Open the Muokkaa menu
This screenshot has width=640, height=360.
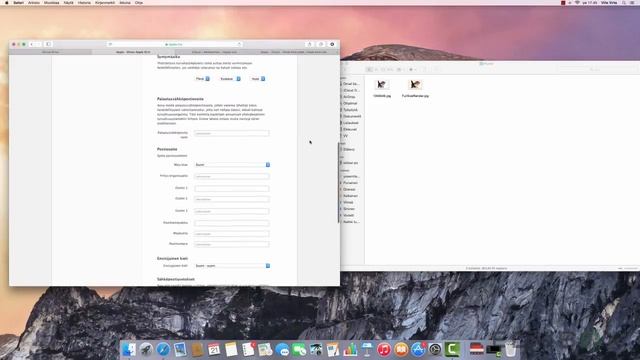click(51, 2)
